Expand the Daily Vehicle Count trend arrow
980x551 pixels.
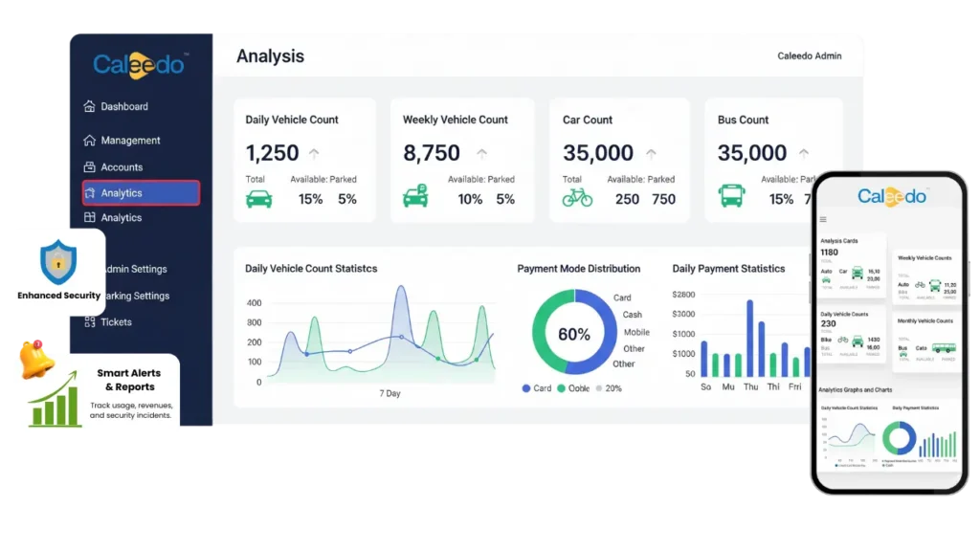(x=314, y=152)
